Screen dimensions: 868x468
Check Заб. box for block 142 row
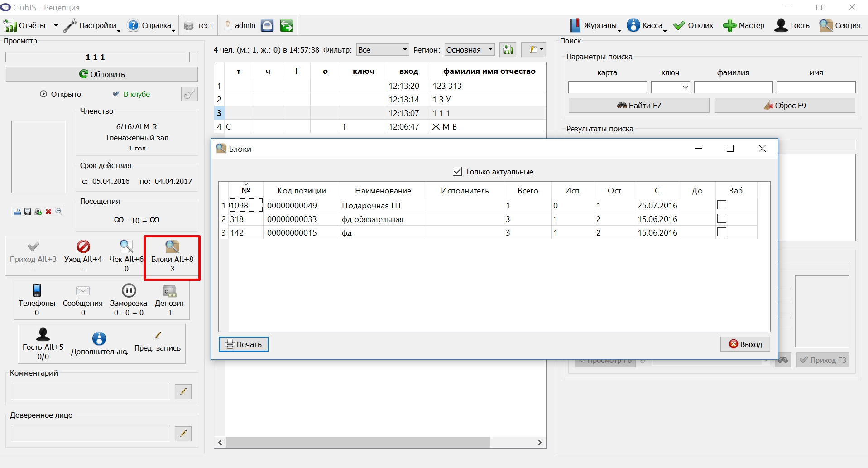pos(722,232)
